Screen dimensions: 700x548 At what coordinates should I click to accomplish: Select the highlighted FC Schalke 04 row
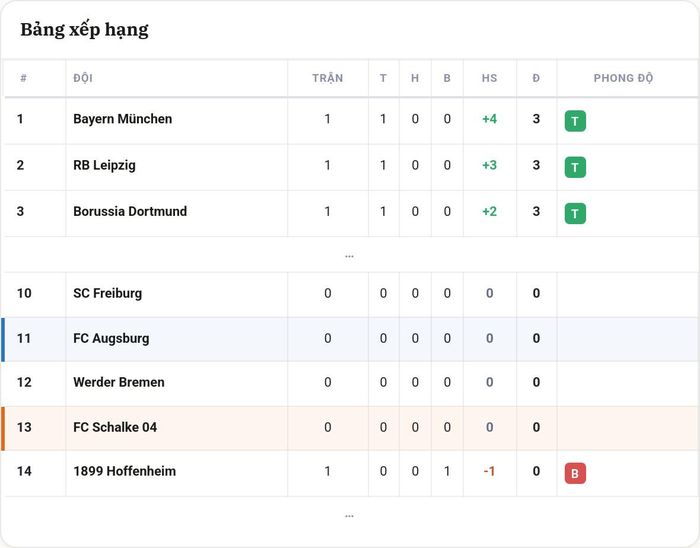click(350, 428)
